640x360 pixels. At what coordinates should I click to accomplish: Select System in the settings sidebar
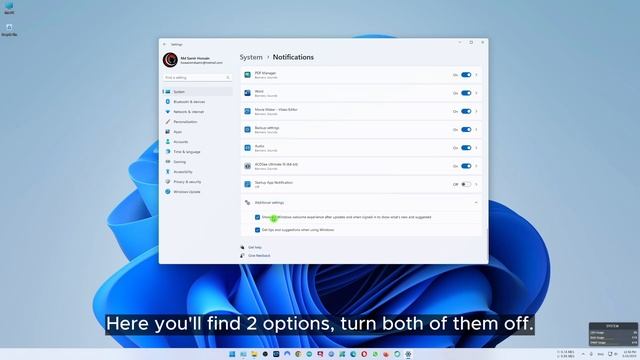pos(198,92)
